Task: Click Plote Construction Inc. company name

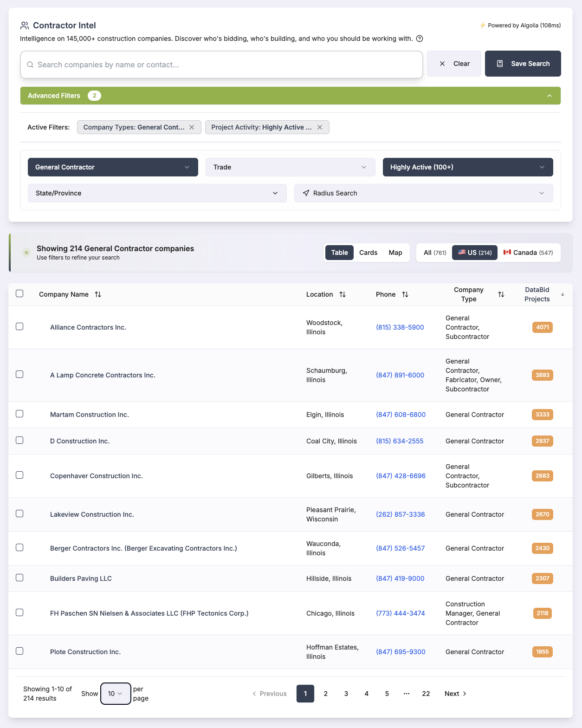Action: pyautogui.click(x=85, y=652)
